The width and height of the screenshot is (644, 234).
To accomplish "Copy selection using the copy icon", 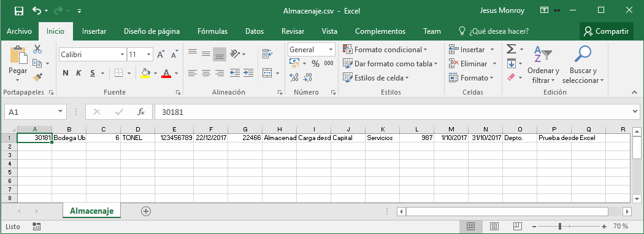I will pos(37,63).
